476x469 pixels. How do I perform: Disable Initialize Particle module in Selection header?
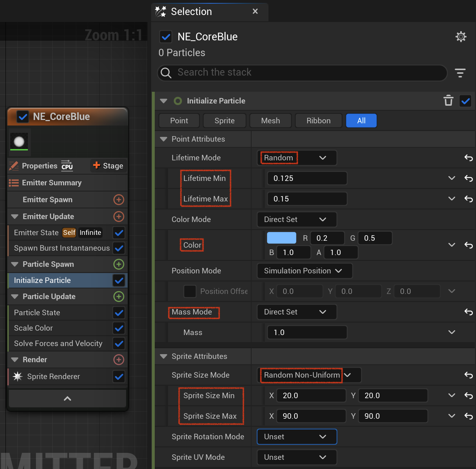point(466,101)
